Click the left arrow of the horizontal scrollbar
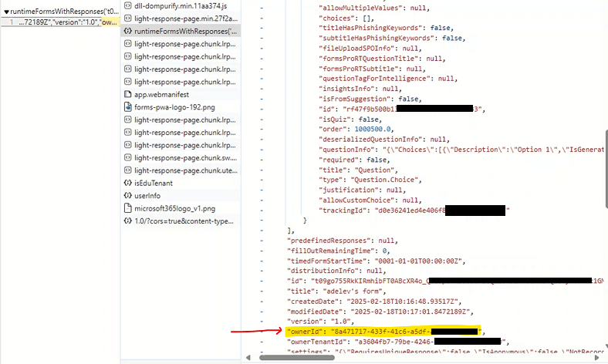The image size is (608, 364). coord(248,357)
